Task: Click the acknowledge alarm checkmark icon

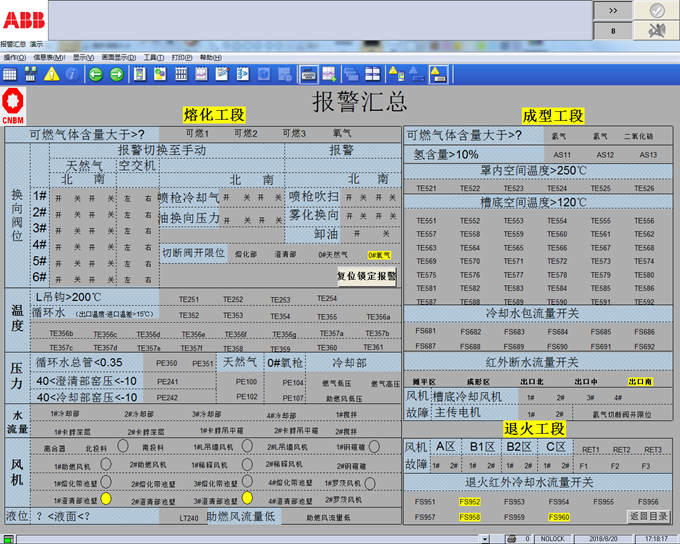Action: point(657,9)
